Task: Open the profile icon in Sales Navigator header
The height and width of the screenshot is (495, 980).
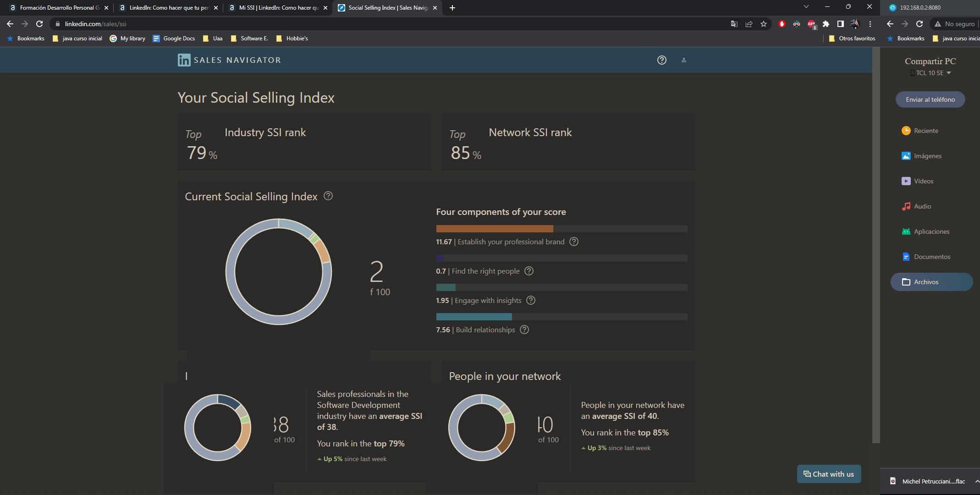Action: [683, 60]
